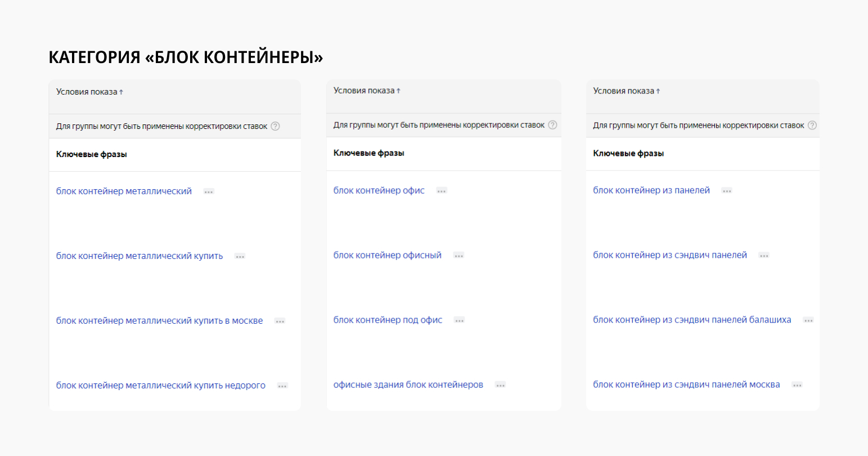Click the phrase 'блок контейнер офисный'
The height and width of the screenshot is (456, 868).
tap(387, 255)
